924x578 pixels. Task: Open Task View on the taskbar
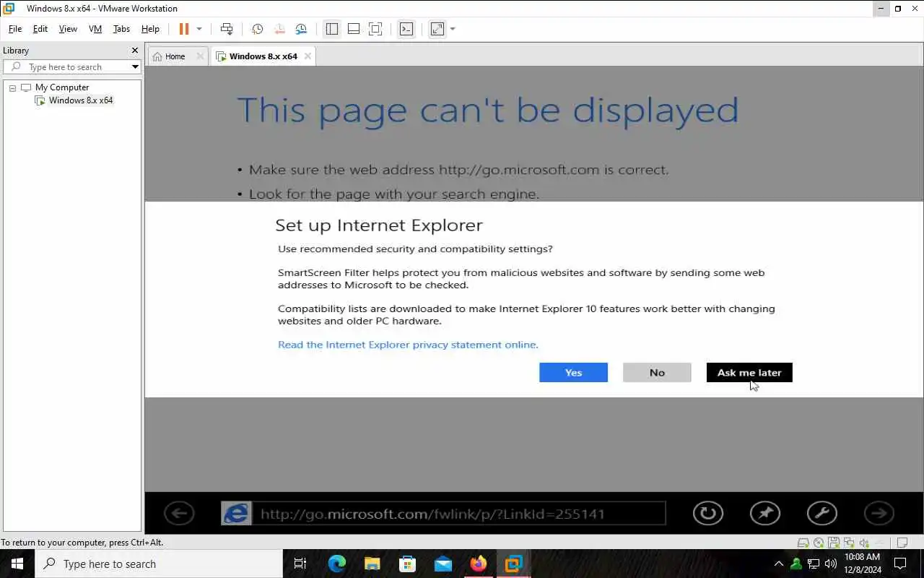point(300,564)
